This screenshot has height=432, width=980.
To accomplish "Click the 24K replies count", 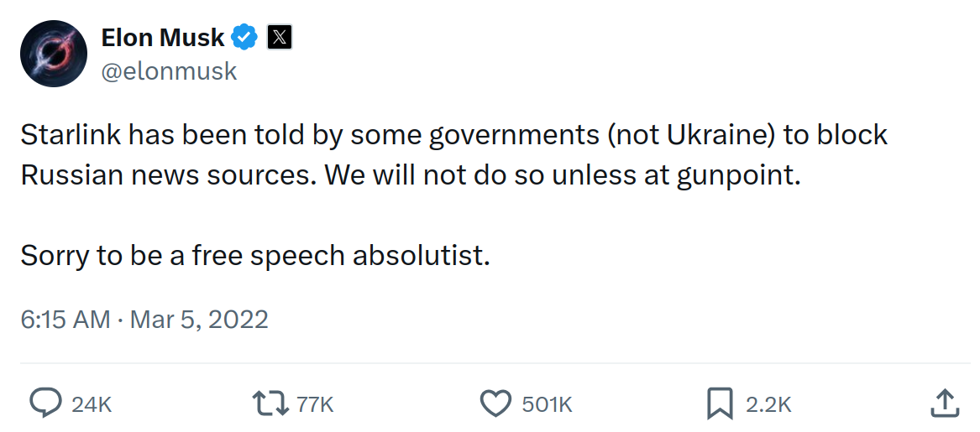I will click(92, 405).
